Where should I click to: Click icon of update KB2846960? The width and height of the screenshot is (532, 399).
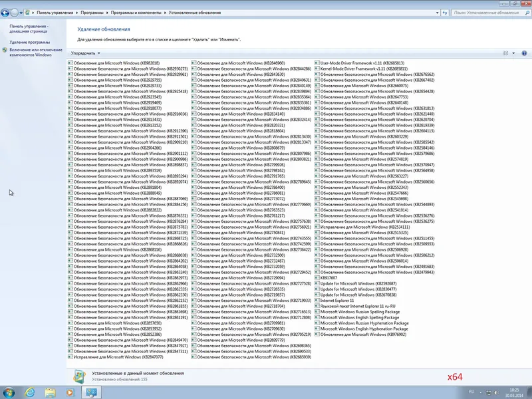pyautogui.click(x=194, y=63)
